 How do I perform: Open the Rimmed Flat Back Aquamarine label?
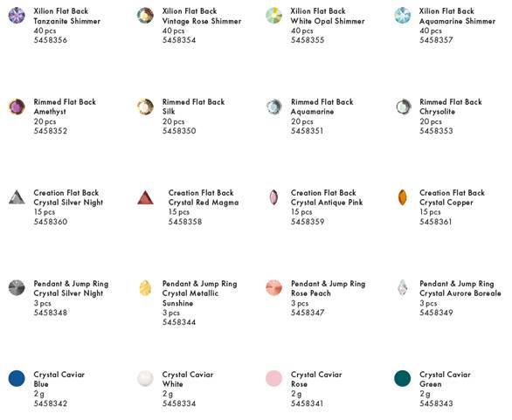pyautogui.click(x=322, y=107)
